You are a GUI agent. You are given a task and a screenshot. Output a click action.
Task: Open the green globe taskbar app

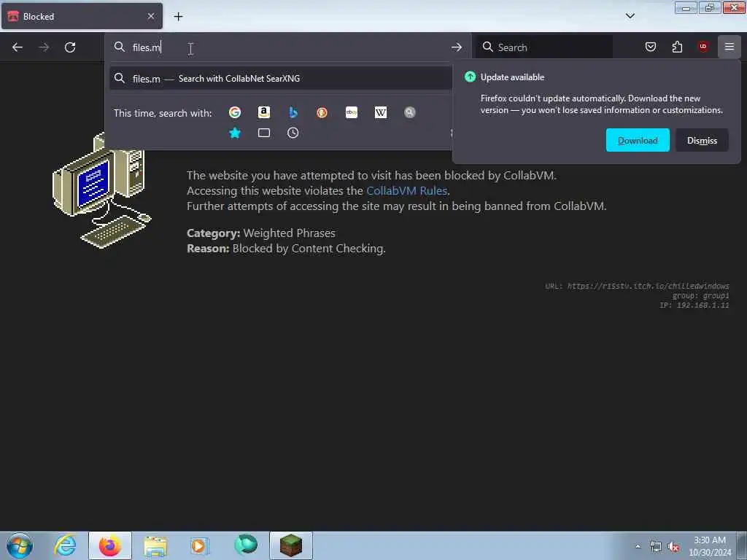tap(245, 545)
